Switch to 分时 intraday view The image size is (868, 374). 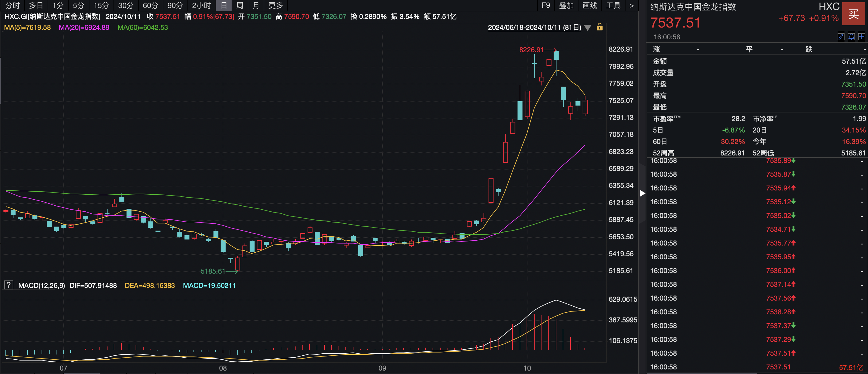click(x=12, y=5)
